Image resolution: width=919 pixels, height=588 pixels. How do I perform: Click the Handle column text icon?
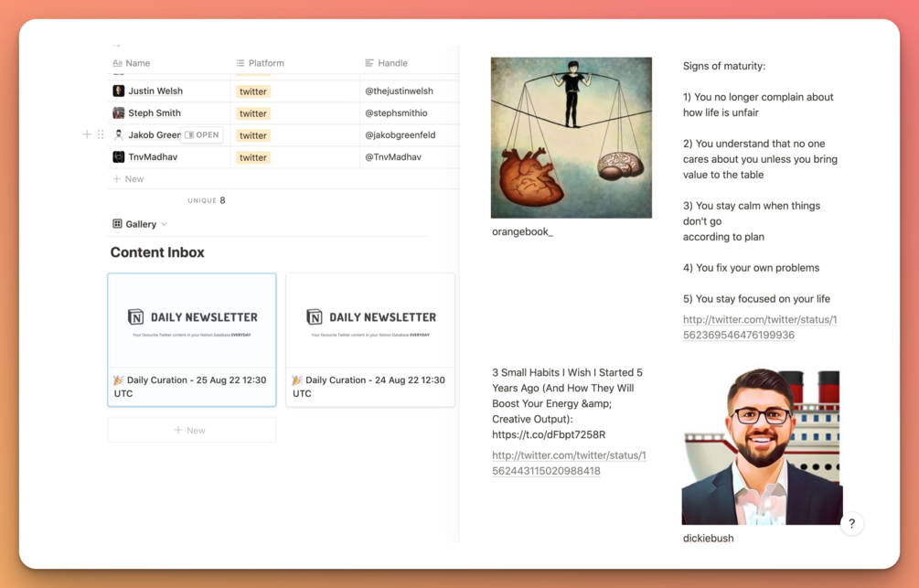click(x=369, y=63)
